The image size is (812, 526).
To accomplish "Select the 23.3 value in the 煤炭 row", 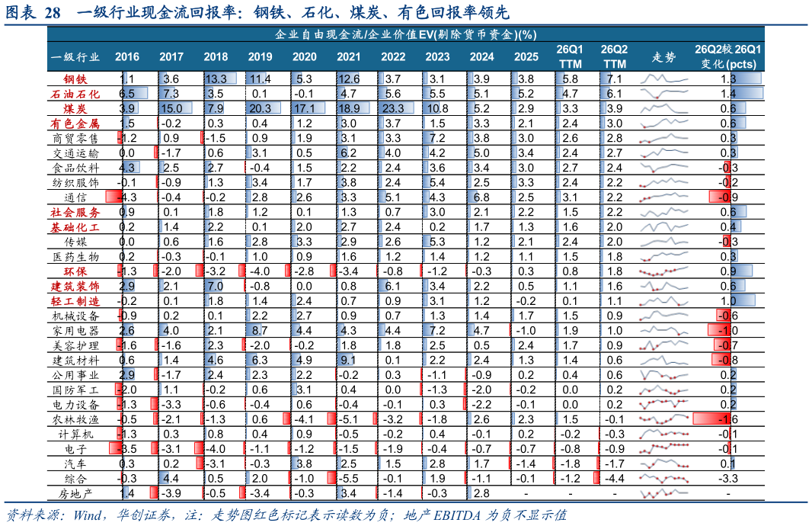I will [x=393, y=108].
